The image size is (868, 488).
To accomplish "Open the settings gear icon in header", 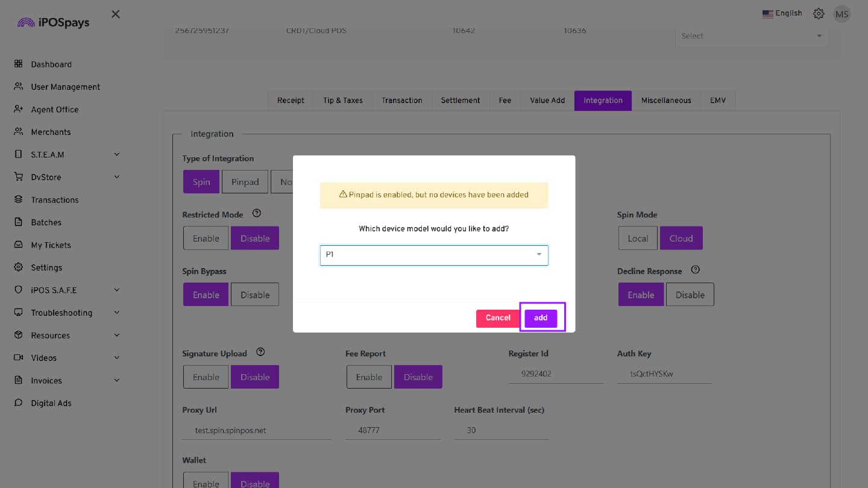I will (x=819, y=13).
